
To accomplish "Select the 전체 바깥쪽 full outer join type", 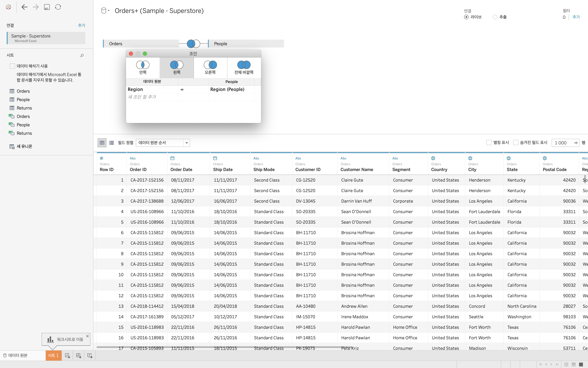I will pos(244,68).
